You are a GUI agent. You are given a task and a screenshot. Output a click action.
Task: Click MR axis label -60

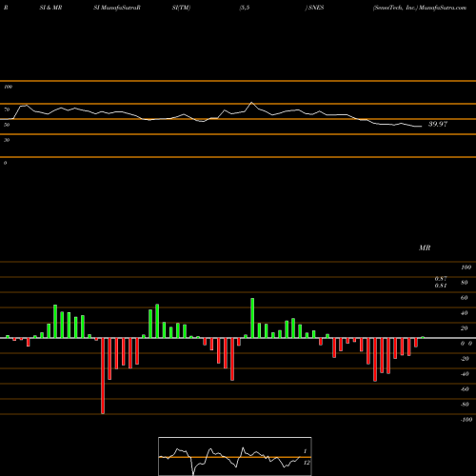(x=465, y=389)
